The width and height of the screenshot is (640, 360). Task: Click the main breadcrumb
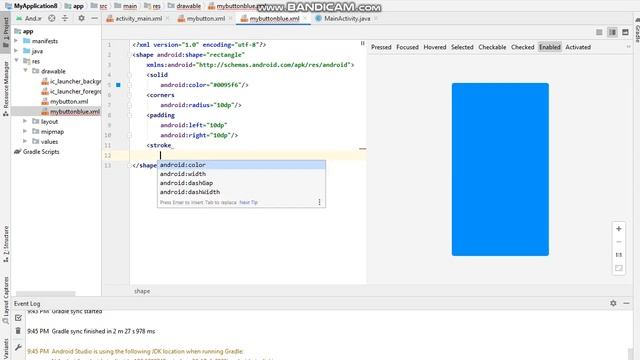coord(125,6)
